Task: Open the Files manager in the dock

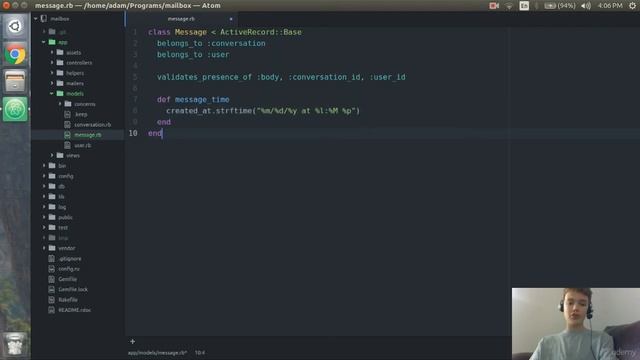Action: 15,82
